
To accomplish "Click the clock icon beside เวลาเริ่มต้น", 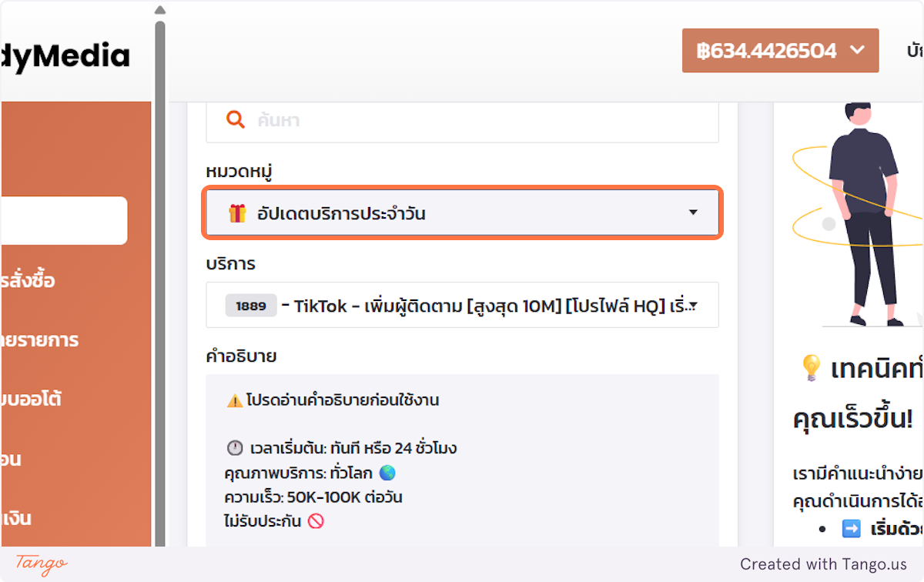I will pos(235,448).
